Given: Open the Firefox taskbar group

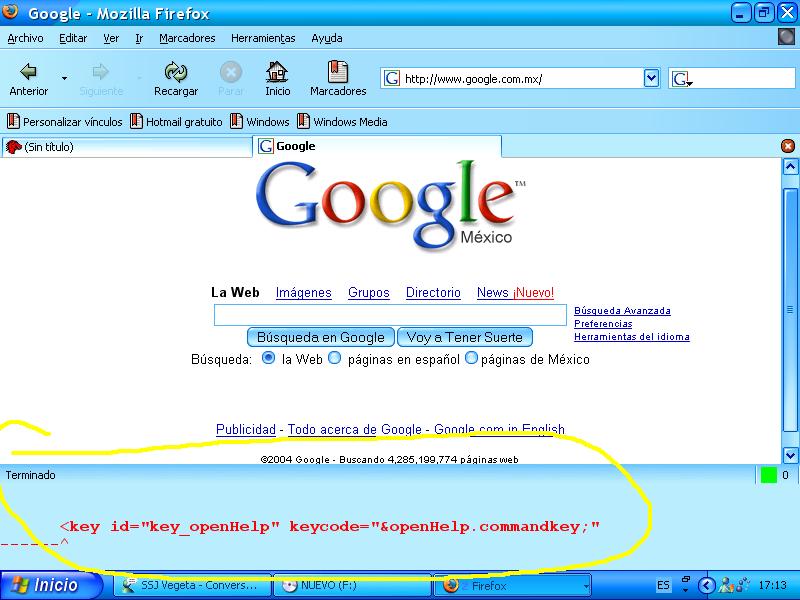Looking at the screenshot, I should [512, 585].
